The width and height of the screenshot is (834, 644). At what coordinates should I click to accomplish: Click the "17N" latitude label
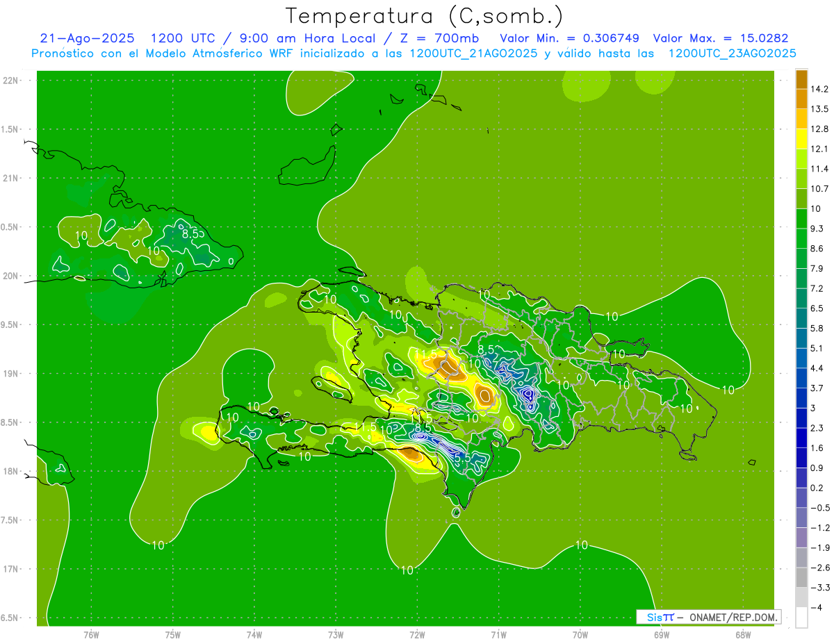(x=10, y=569)
